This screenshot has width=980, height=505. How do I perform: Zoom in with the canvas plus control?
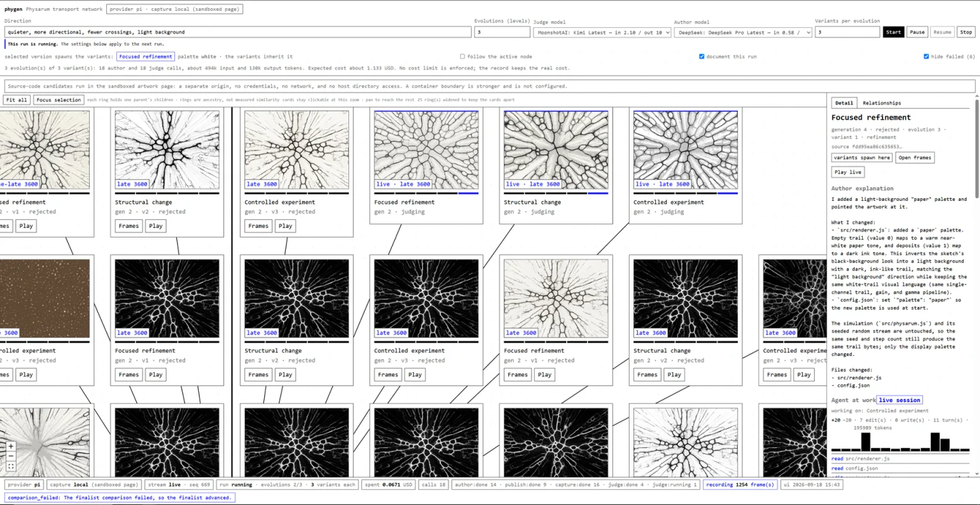point(11,446)
